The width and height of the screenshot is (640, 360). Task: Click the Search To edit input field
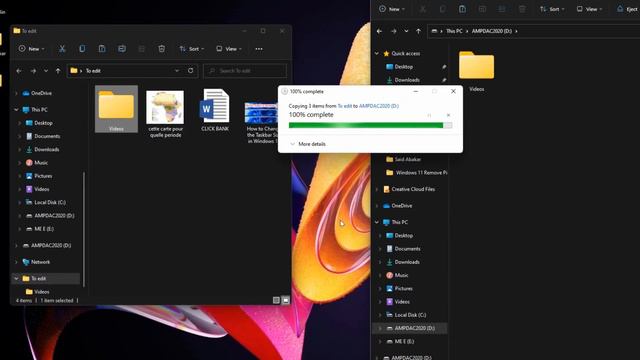245,71
